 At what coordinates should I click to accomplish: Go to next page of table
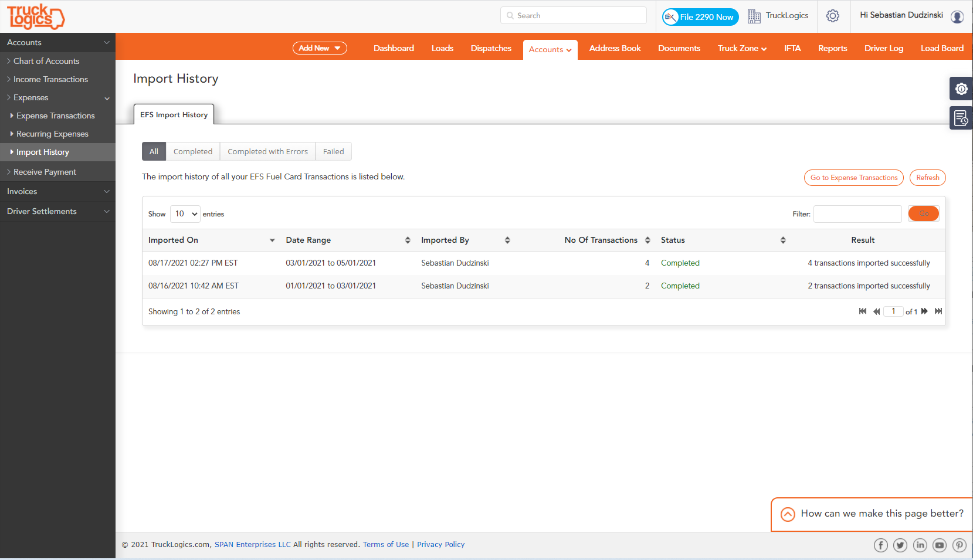(x=924, y=311)
